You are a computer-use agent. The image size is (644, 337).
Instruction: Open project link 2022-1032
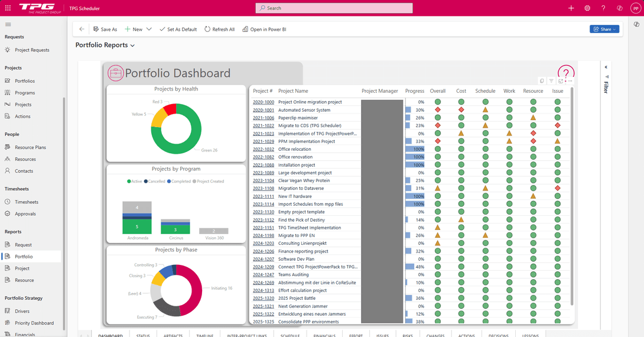[264, 149]
